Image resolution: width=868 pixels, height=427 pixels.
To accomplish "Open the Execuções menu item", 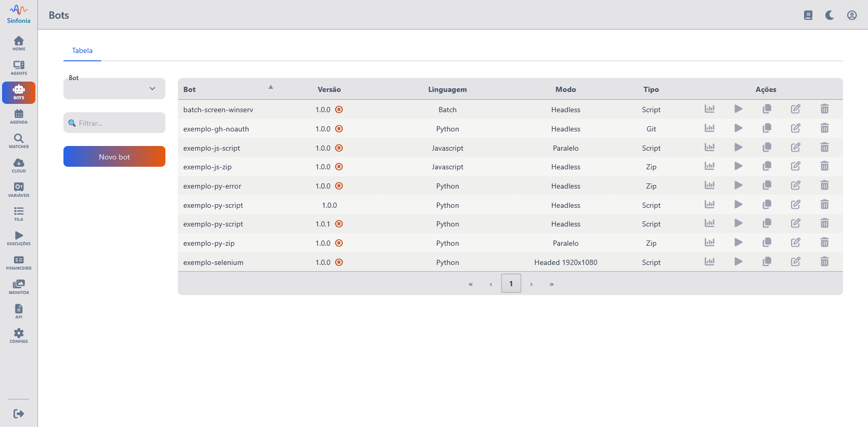I will [19, 238].
